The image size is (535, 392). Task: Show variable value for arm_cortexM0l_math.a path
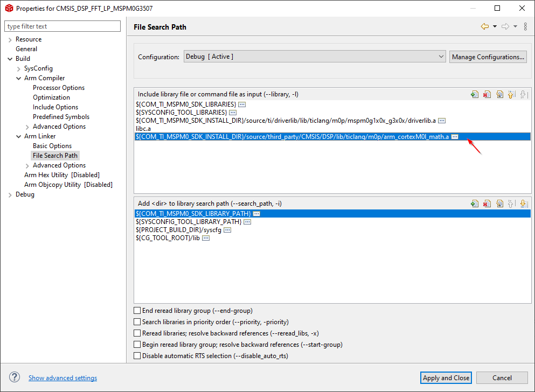[x=455, y=137]
